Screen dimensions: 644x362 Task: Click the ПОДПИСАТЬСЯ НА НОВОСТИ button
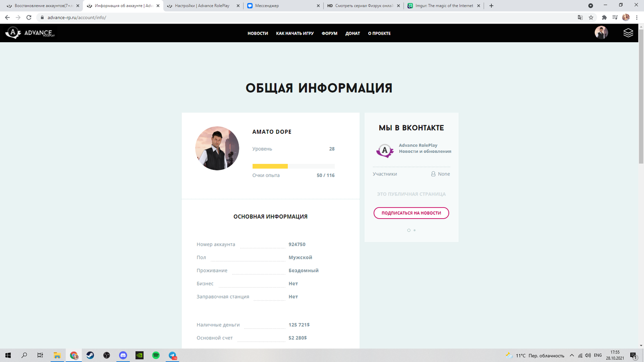pos(411,213)
